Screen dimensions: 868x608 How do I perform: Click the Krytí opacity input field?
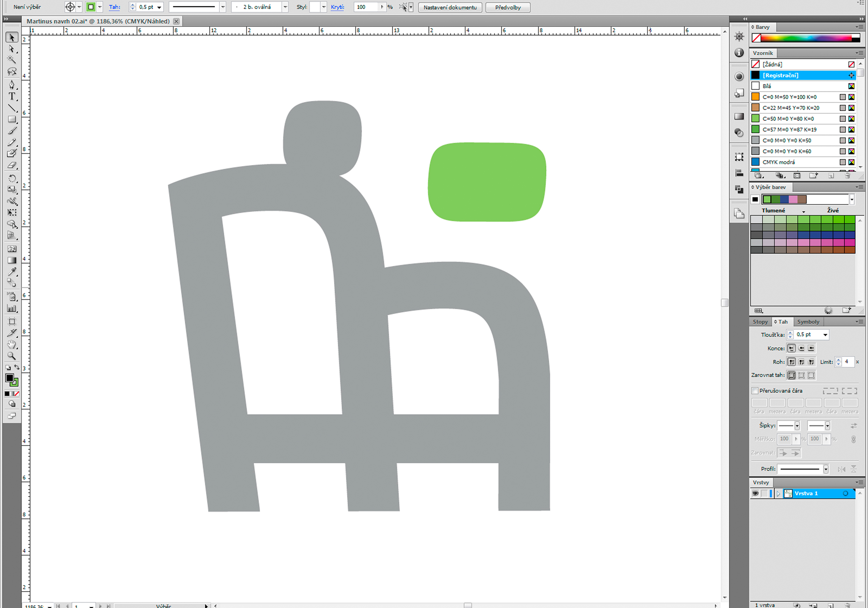[x=365, y=7]
